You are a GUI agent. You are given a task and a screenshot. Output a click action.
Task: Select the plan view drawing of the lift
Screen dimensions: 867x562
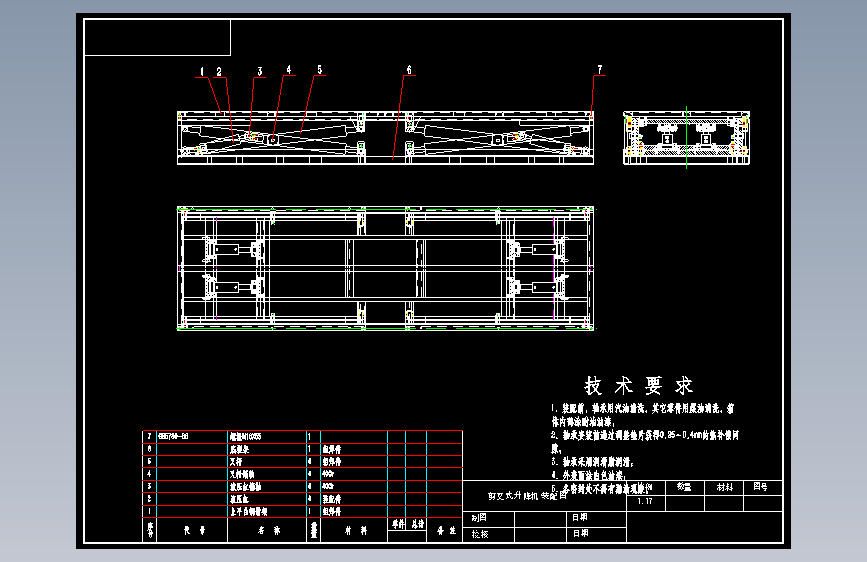385,268
